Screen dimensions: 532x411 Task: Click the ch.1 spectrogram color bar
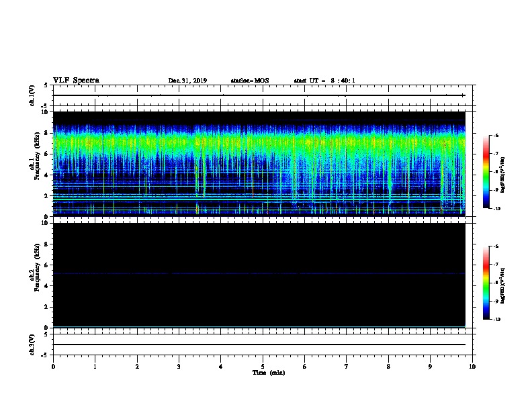[486, 172]
